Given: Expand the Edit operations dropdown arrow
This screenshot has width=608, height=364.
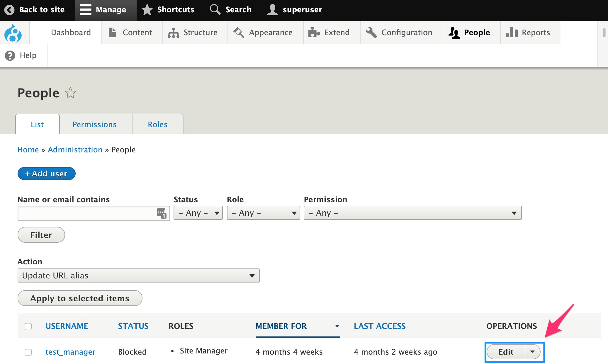Looking at the screenshot, I should point(532,352).
